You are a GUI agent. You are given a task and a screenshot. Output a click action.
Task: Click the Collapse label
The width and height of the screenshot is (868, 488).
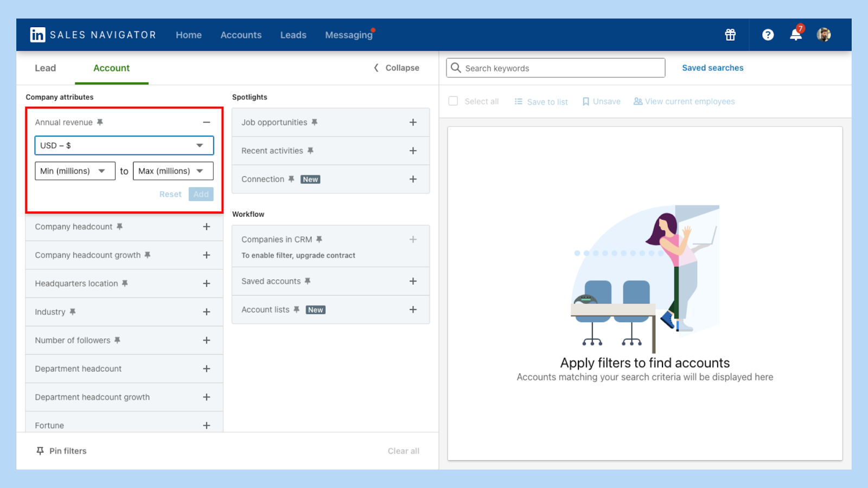[x=403, y=68]
